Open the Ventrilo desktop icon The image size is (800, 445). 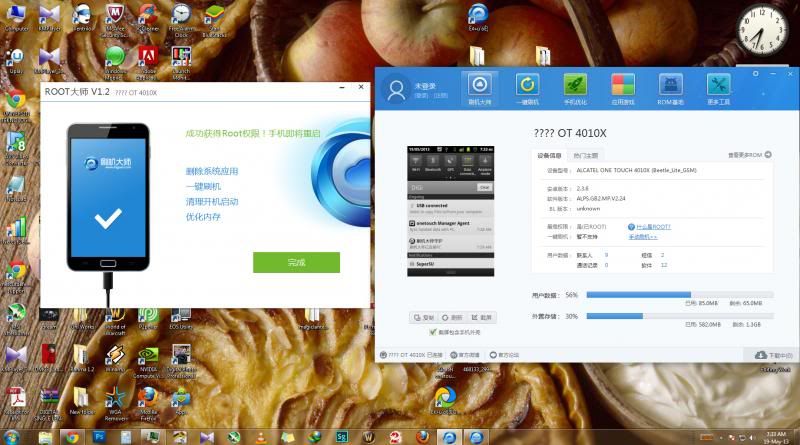click(82, 18)
